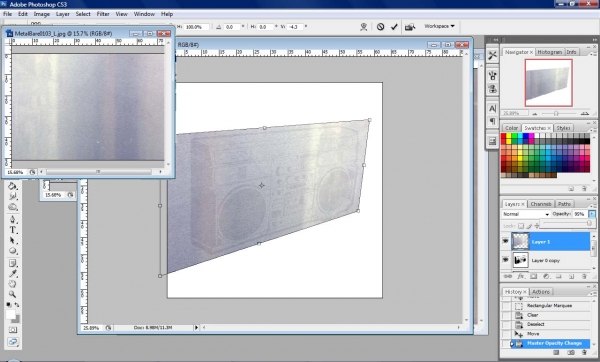The height and width of the screenshot is (362, 600).
Task: Hide Layer 0 copy with its eye icon
Action: pos(505,259)
